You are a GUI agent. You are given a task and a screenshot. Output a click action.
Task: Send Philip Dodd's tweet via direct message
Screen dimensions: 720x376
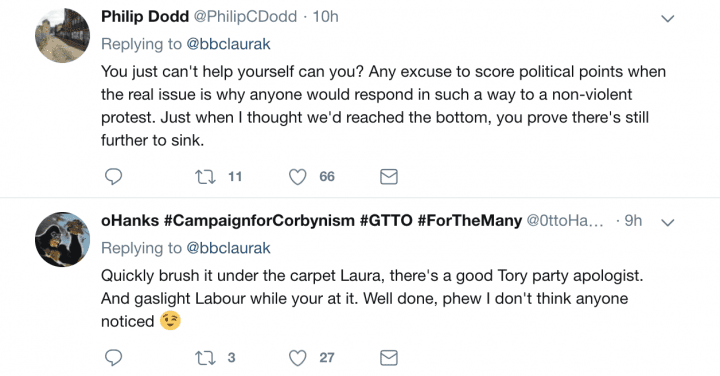pyautogui.click(x=389, y=177)
